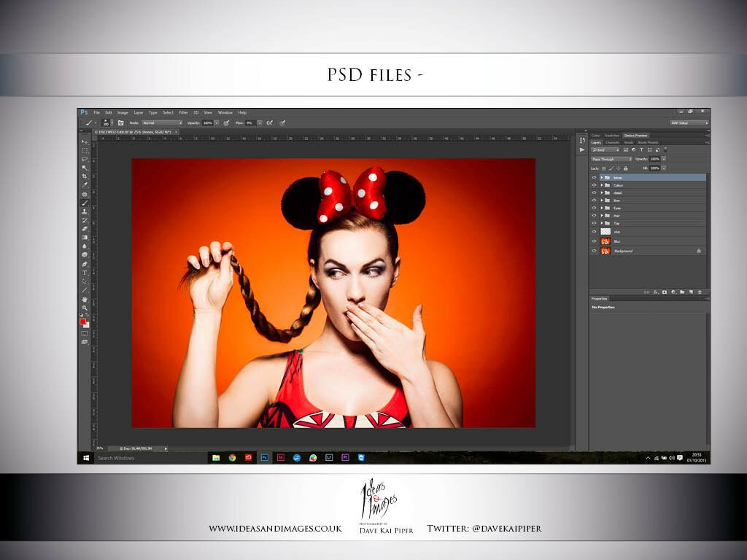Viewport: 747px width, 560px height.
Task: Select the Healing Brush tool
Action: [x=85, y=194]
